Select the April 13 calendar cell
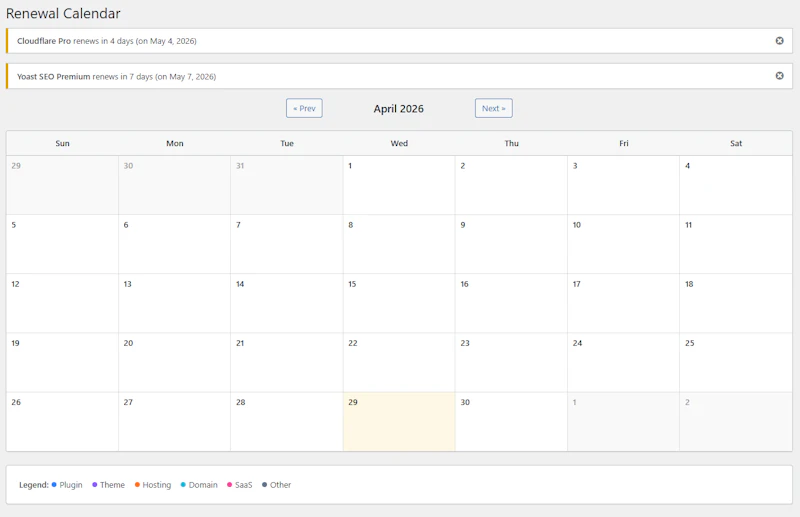The height and width of the screenshot is (517, 800). point(174,303)
